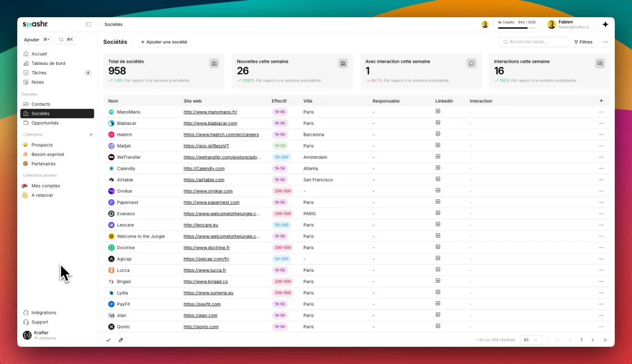Toggle selection mode with the checkmark button
Viewport: 632px width, 364px height.
point(108,340)
